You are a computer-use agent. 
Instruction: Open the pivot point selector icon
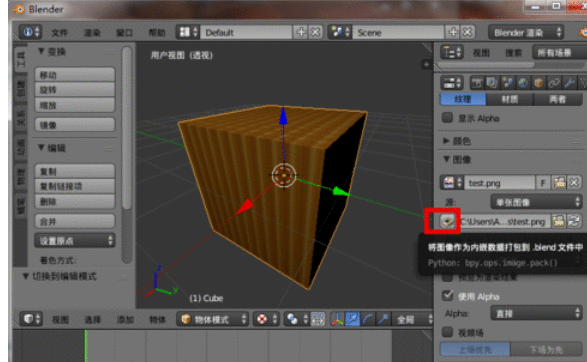tap(298, 319)
